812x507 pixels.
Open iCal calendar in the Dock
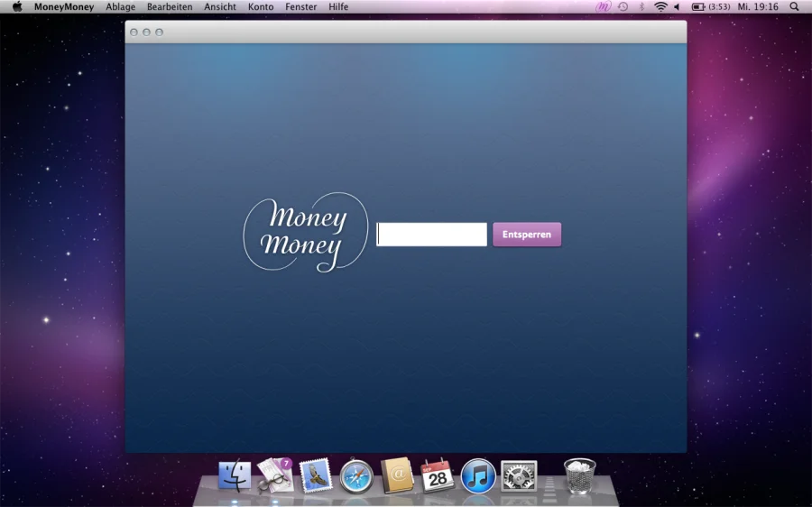(438, 475)
